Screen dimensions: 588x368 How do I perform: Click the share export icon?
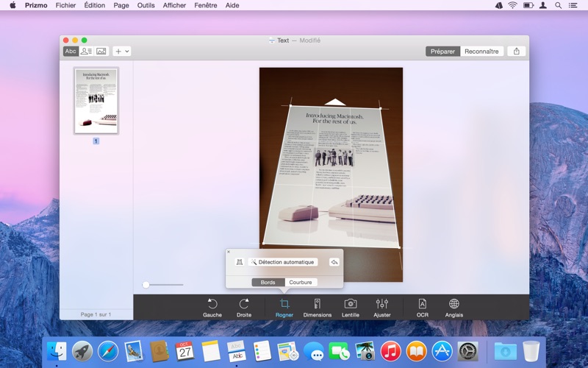(x=517, y=52)
